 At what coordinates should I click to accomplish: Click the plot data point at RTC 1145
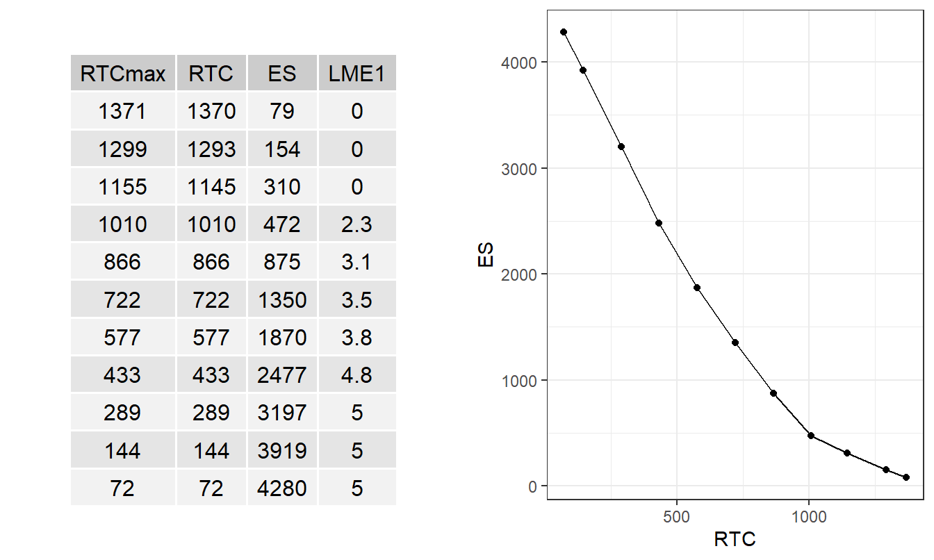click(847, 453)
